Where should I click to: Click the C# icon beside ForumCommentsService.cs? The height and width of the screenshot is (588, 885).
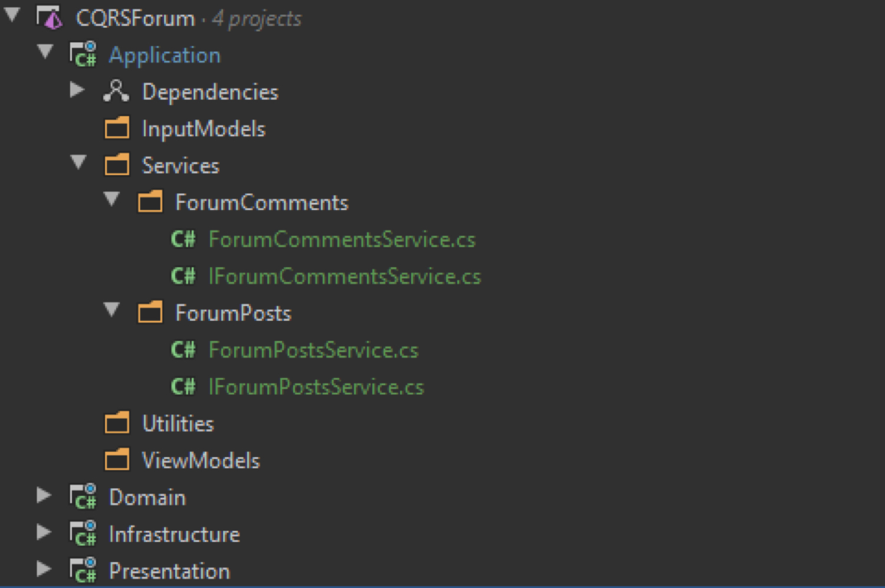click(x=183, y=239)
